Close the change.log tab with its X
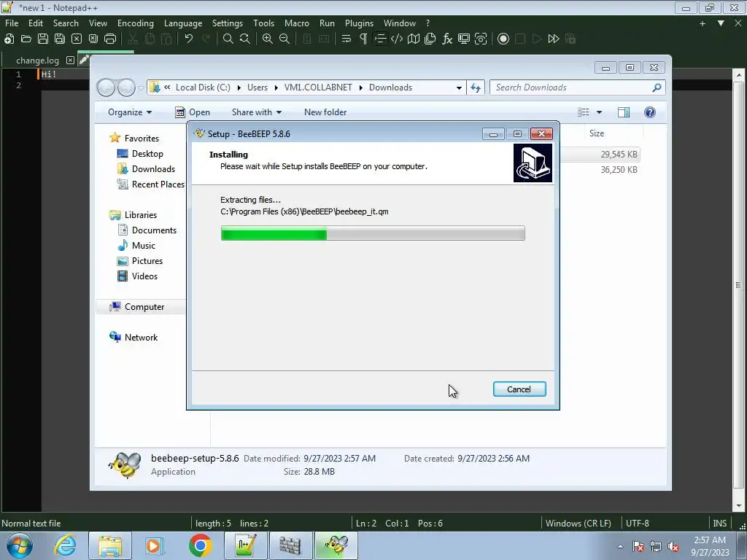 tap(70, 60)
